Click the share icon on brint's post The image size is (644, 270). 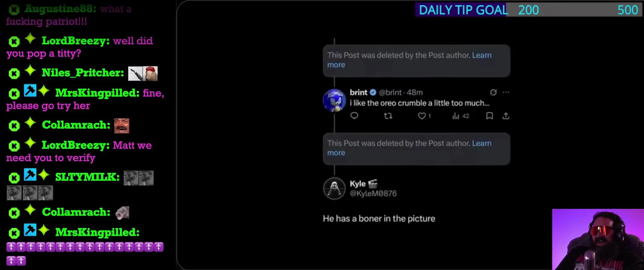(506, 116)
